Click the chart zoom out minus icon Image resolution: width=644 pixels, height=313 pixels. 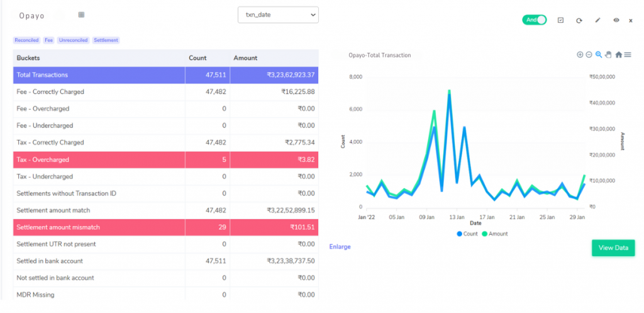(589, 55)
